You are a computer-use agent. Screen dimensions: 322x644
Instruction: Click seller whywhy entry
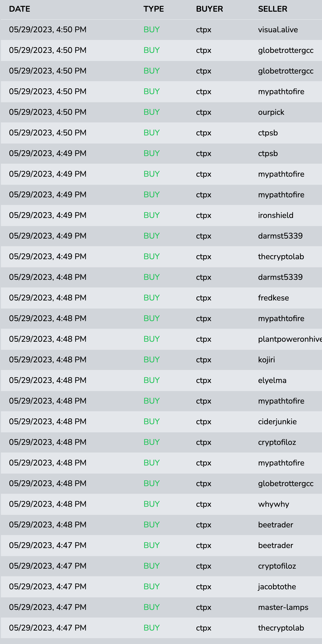[x=274, y=504]
